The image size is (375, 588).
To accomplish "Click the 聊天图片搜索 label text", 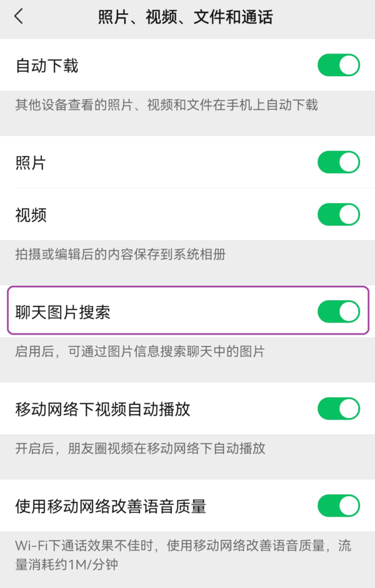I will pos(63,312).
